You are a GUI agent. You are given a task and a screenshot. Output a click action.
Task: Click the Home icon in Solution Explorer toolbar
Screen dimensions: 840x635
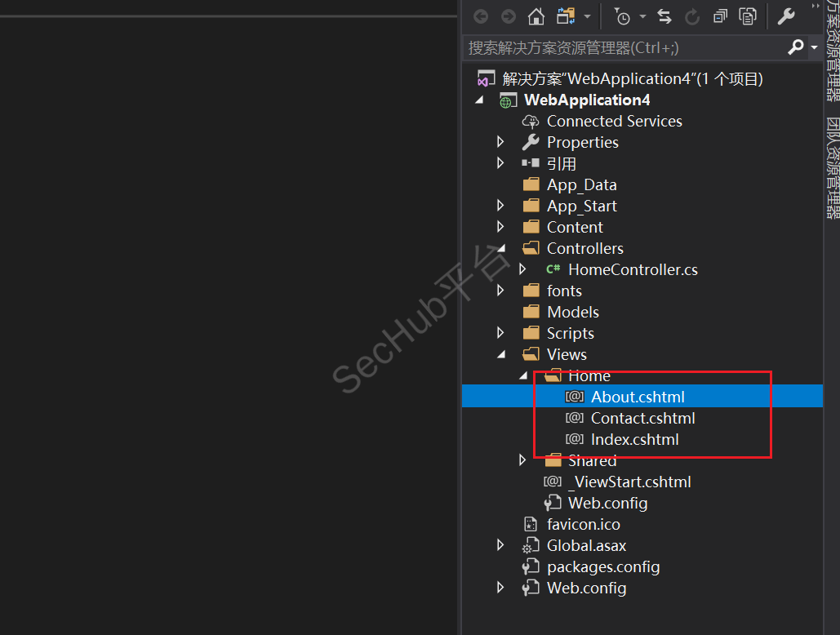(536, 16)
